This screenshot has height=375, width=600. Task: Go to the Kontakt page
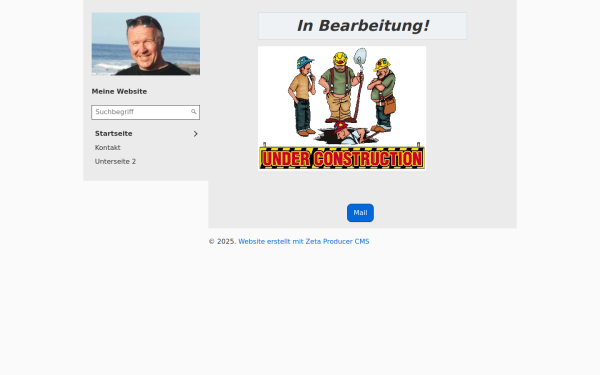[108, 148]
